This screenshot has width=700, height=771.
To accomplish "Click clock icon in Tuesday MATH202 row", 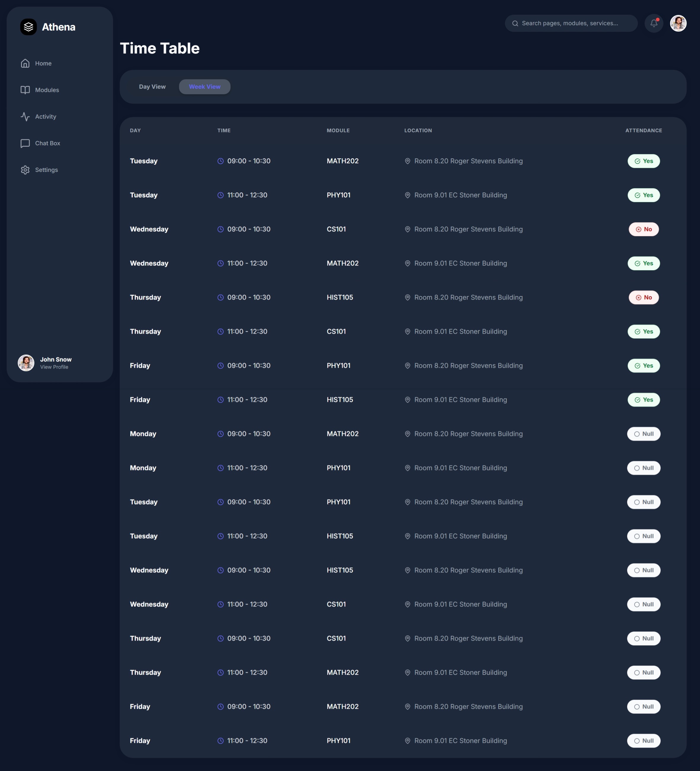I will (x=221, y=161).
